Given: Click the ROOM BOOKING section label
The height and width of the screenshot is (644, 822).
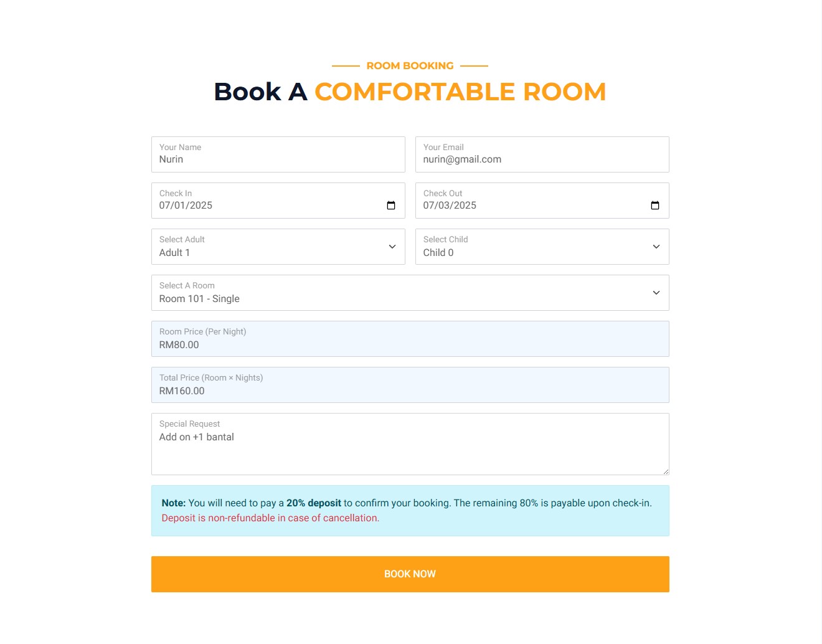Looking at the screenshot, I should 410,66.
